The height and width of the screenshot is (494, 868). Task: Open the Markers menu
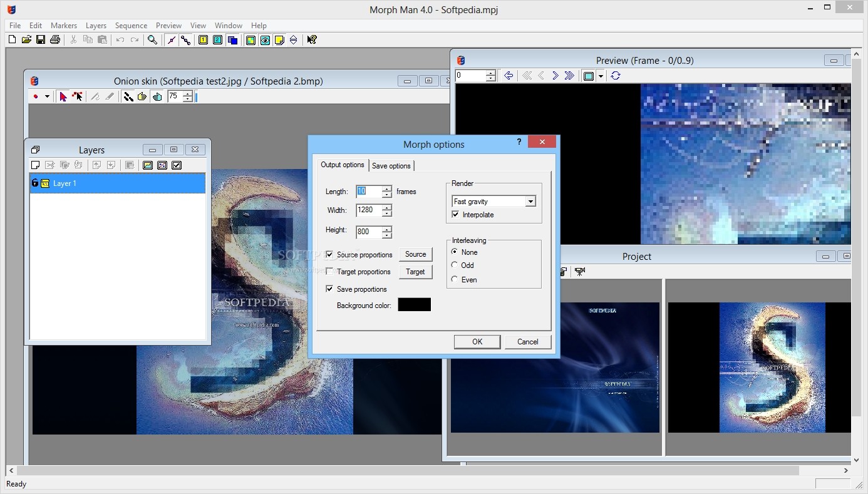64,26
